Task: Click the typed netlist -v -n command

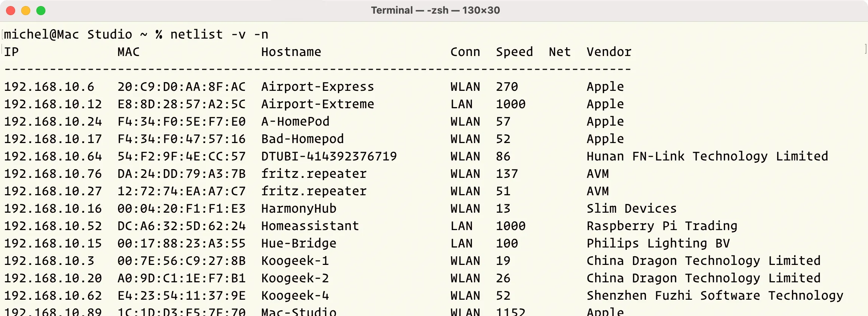Action: point(219,34)
